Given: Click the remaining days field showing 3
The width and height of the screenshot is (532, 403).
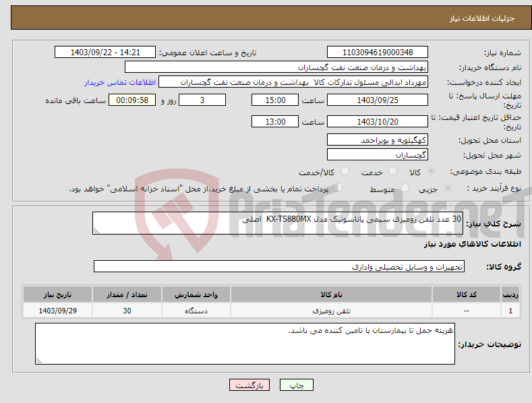Looking at the screenshot, I should pos(202,100).
